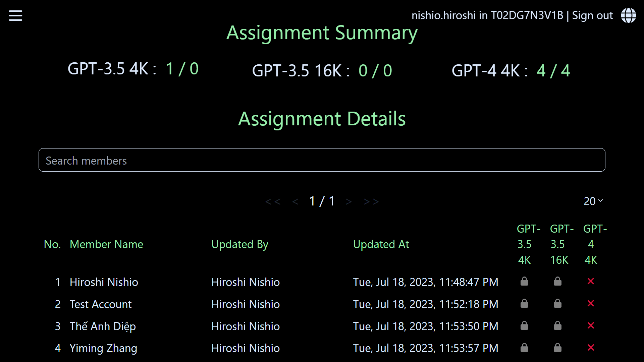The height and width of the screenshot is (362, 644).
Task: Click the Search members input field
Action: click(x=322, y=161)
